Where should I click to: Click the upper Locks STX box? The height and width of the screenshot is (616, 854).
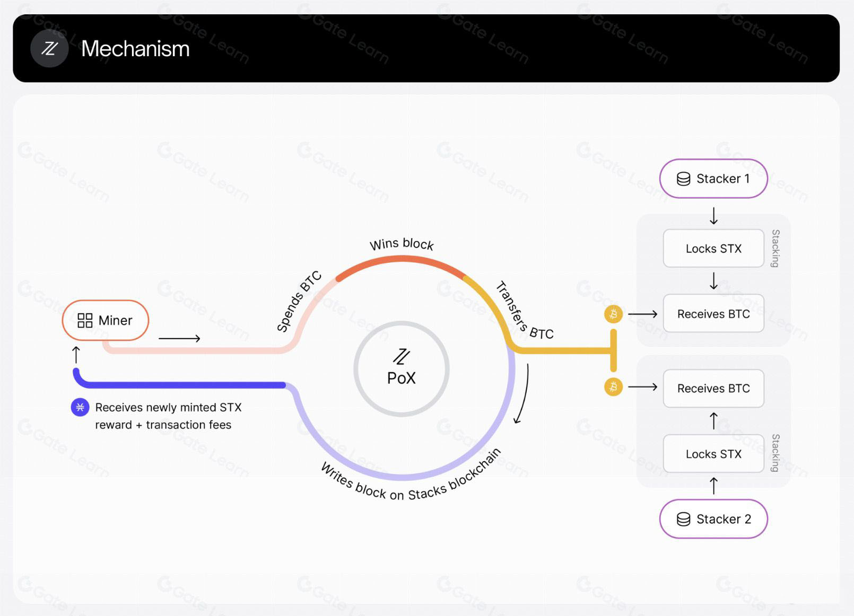(713, 249)
